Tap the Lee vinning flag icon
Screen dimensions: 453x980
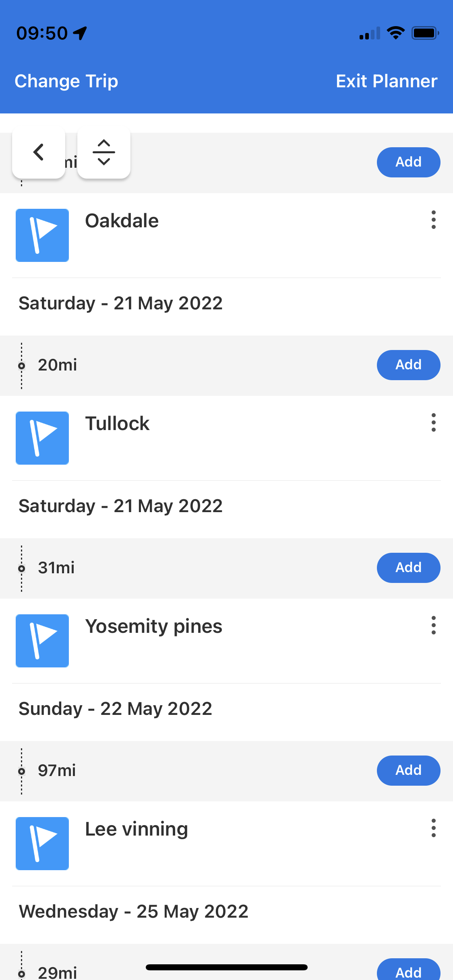point(42,844)
